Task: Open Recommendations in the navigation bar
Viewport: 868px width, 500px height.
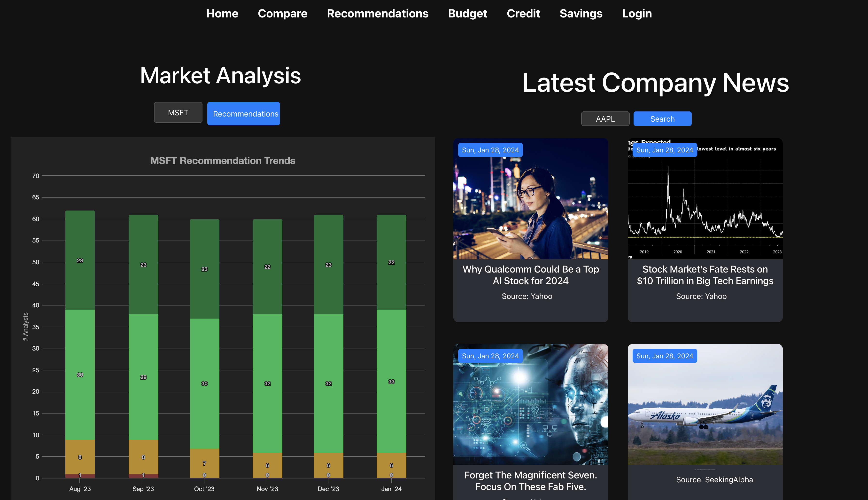Action: [377, 13]
